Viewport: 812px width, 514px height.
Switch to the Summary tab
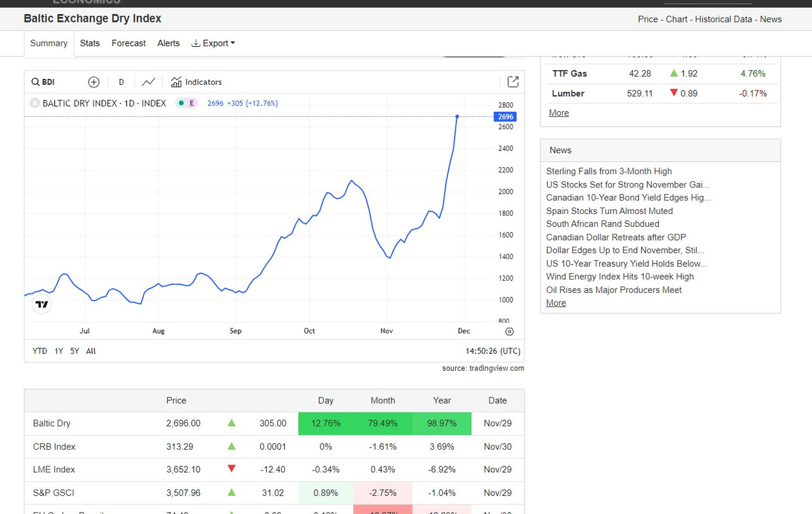tap(49, 43)
